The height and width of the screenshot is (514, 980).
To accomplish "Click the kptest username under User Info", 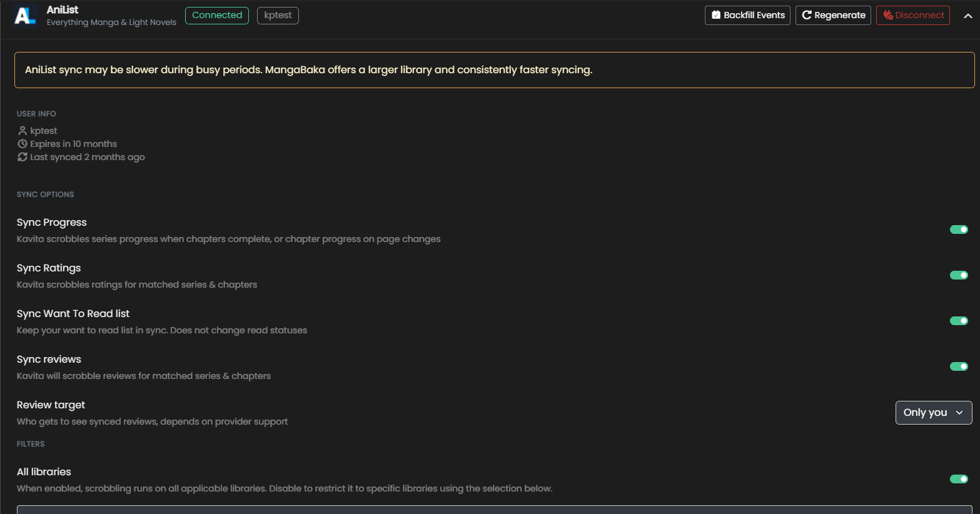I will pos(44,131).
